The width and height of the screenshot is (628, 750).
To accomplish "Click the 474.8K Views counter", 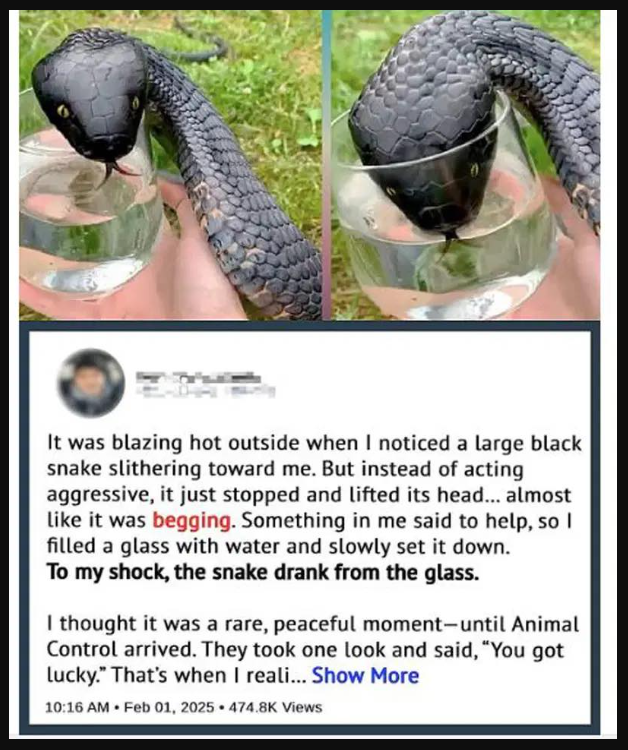I will (275, 707).
